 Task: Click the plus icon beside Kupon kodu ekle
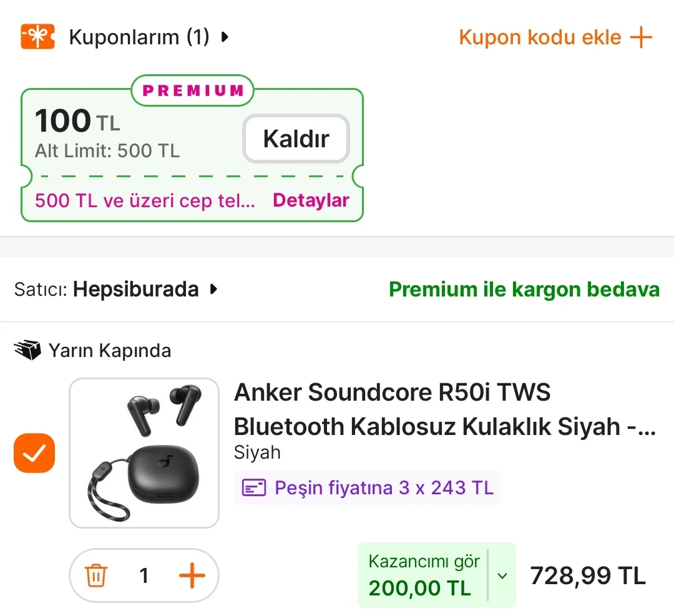[641, 37]
